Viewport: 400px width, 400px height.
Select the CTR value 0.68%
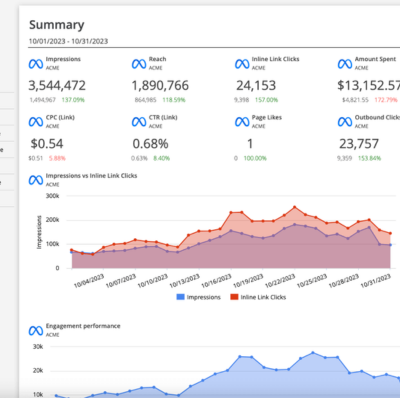click(x=150, y=144)
